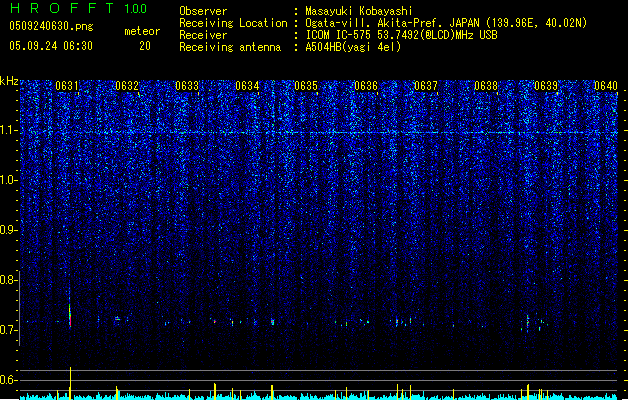Click the 0640 time marker
This screenshot has width=629, height=400.
pyautogui.click(x=606, y=86)
